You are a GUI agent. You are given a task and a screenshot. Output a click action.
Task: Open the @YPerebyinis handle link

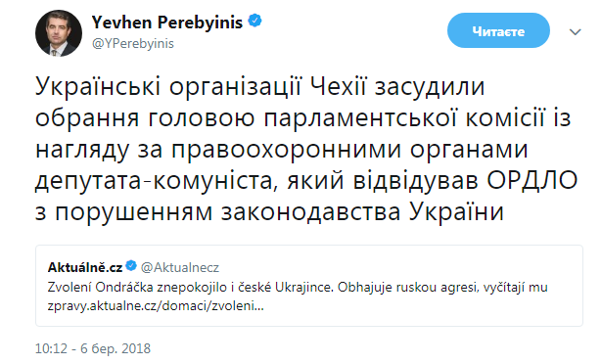133,44
